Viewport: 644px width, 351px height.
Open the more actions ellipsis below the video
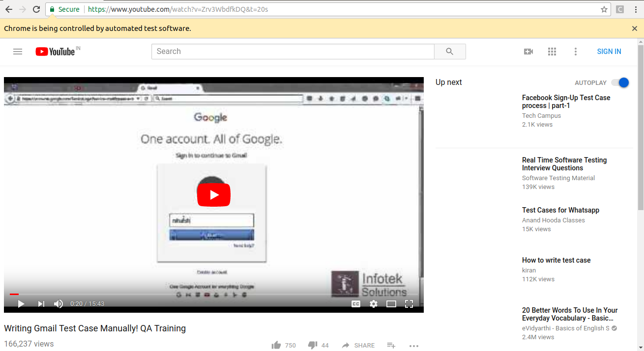(x=414, y=346)
